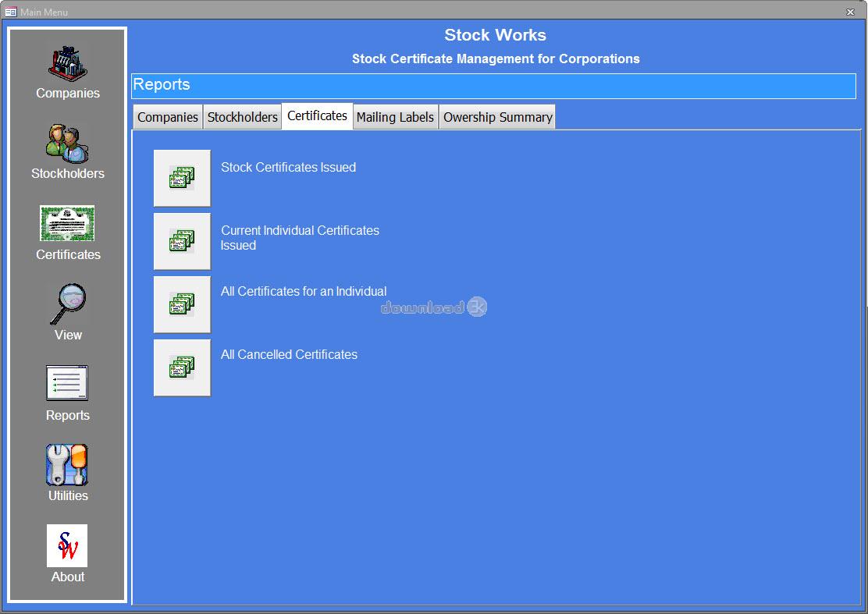Open the Certificates green document icon
The image size is (868, 614).
pyautogui.click(x=67, y=223)
